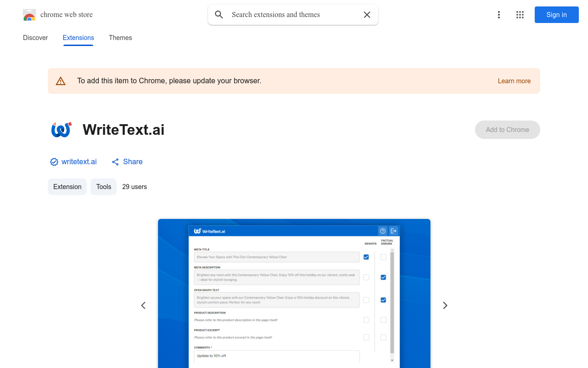
Task: Toggle the Meta Description rewrite checkbox
Action: [366, 277]
